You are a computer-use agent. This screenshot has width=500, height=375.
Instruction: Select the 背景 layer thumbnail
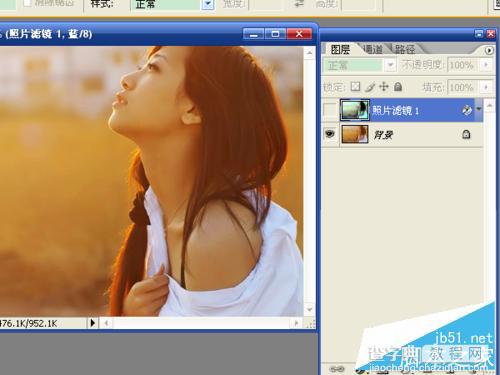point(354,134)
